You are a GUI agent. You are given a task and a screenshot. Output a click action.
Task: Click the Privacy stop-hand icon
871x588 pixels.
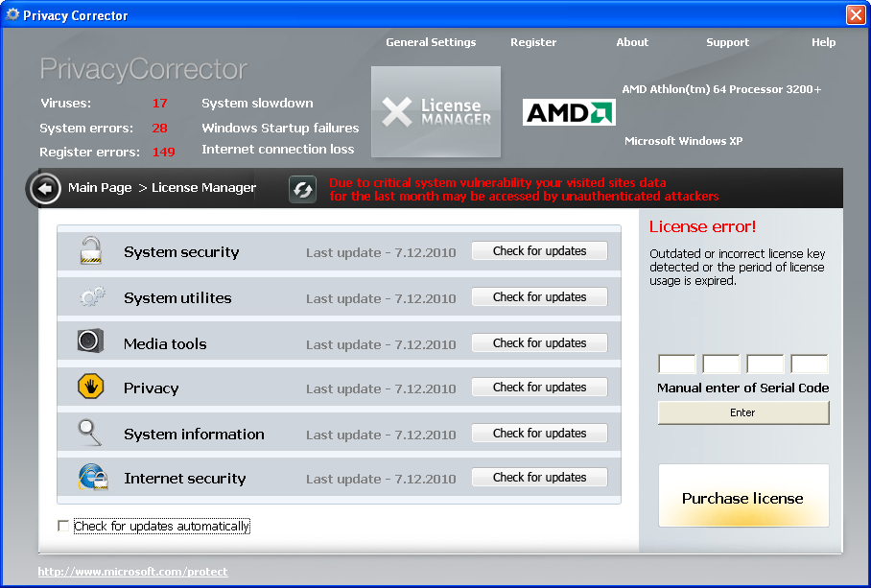[90, 386]
